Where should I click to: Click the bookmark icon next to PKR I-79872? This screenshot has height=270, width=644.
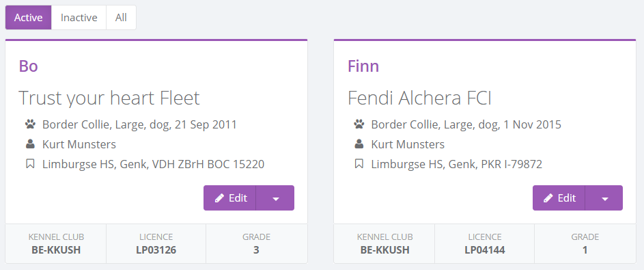359,164
